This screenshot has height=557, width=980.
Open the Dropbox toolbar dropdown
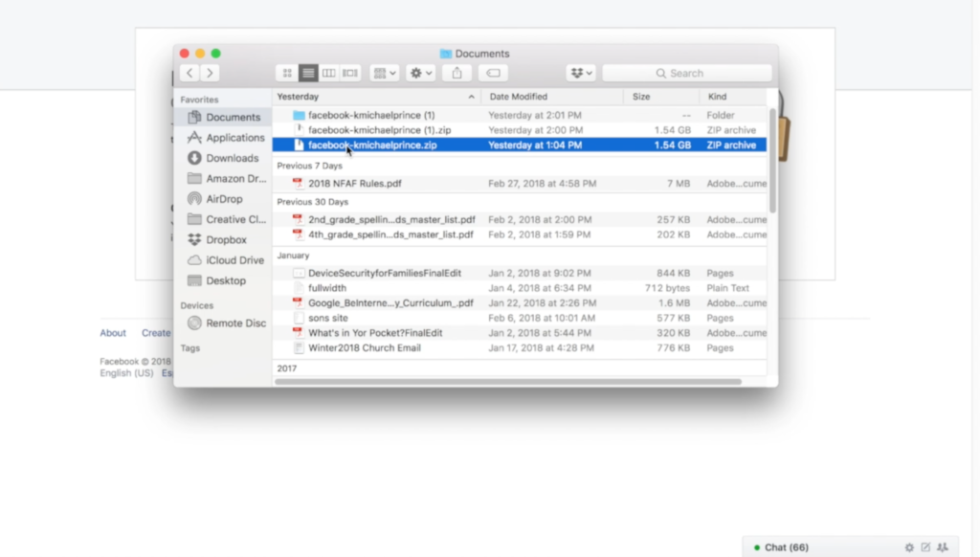(580, 73)
